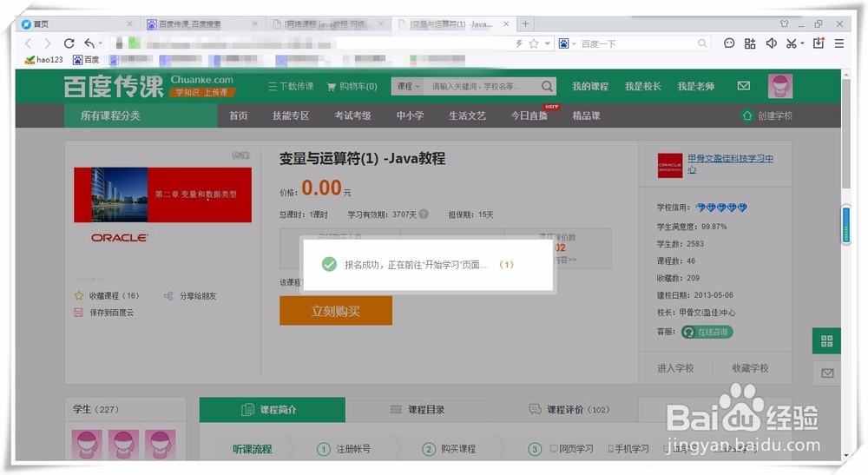Reload the page with refresh icon
The height and width of the screenshot is (475, 868).
pyautogui.click(x=69, y=43)
